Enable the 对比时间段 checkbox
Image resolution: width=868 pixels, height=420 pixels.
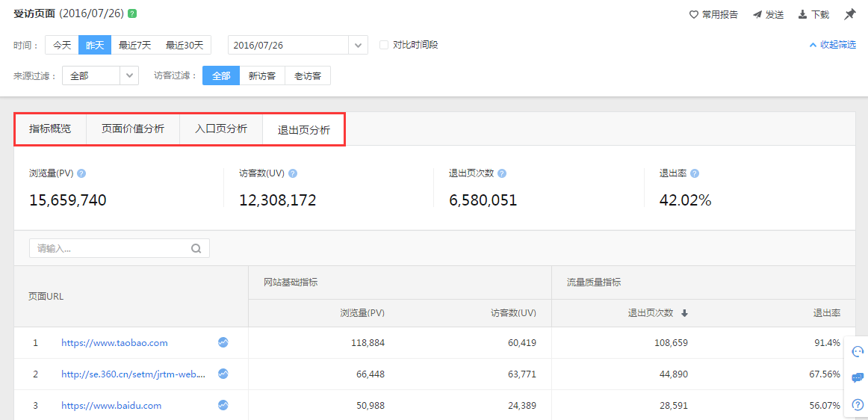(x=384, y=45)
